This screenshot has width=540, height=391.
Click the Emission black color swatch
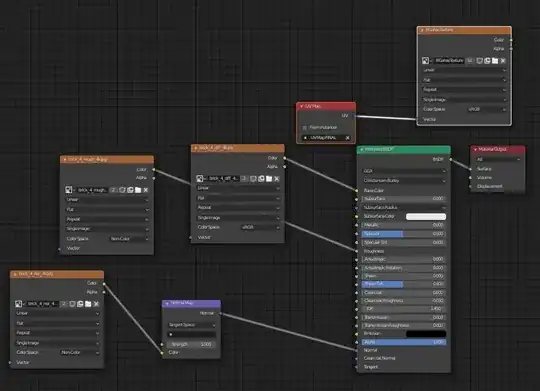(x=426, y=334)
